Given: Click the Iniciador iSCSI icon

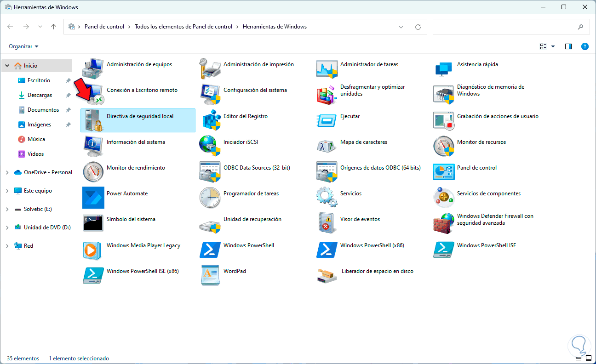Looking at the screenshot, I should [210, 146].
